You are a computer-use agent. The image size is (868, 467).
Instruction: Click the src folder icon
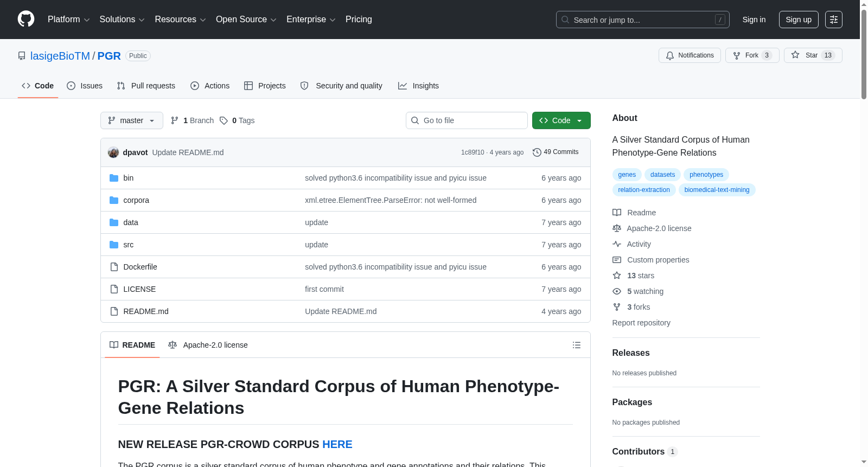coord(114,245)
